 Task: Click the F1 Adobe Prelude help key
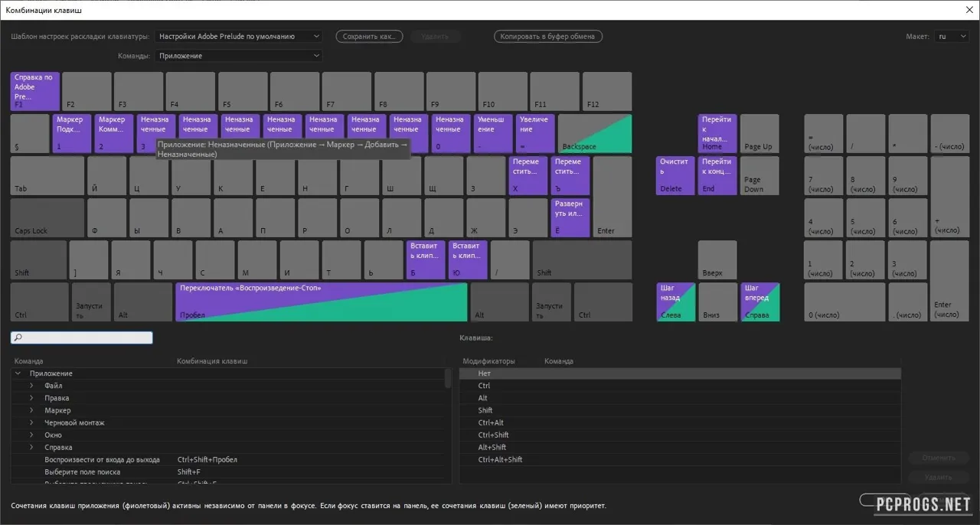coord(35,91)
